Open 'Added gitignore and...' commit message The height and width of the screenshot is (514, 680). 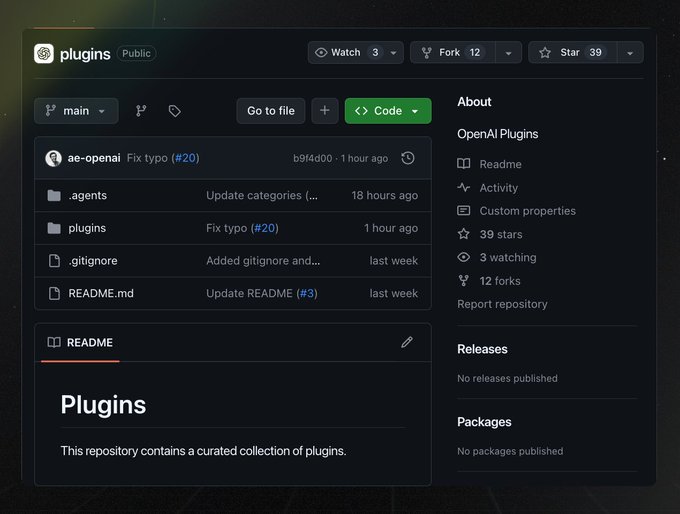pyautogui.click(x=263, y=261)
